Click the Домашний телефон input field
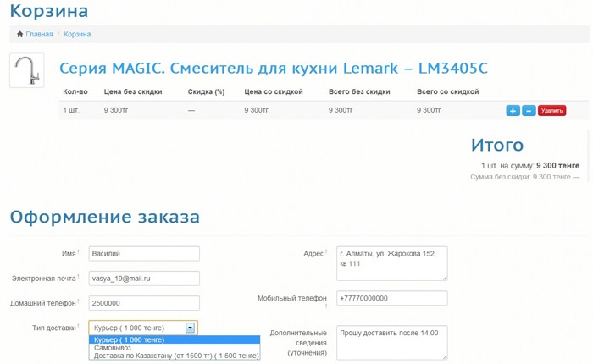The height and width of the screenshot is (364, 593). point(143,303)
